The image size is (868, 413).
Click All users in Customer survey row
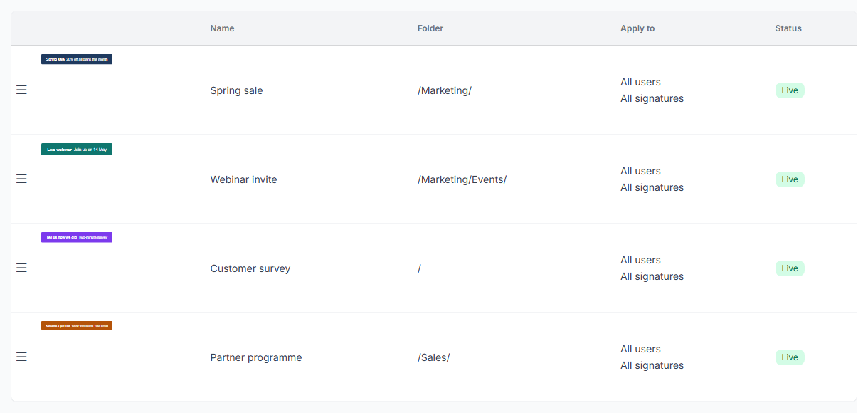(640, 260)
